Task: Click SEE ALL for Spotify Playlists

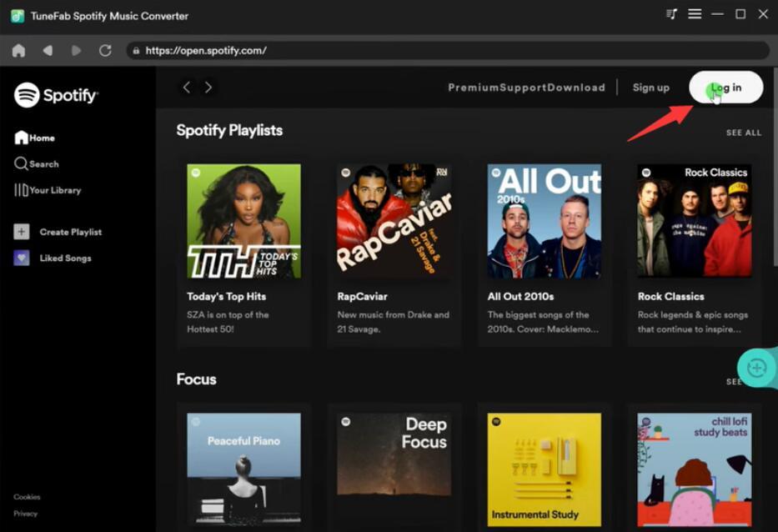Action: coord(743,133)
